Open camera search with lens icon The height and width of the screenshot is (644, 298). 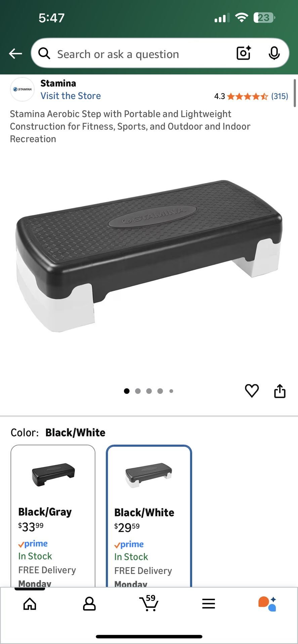pyautogui.click(x=244, y=53)
